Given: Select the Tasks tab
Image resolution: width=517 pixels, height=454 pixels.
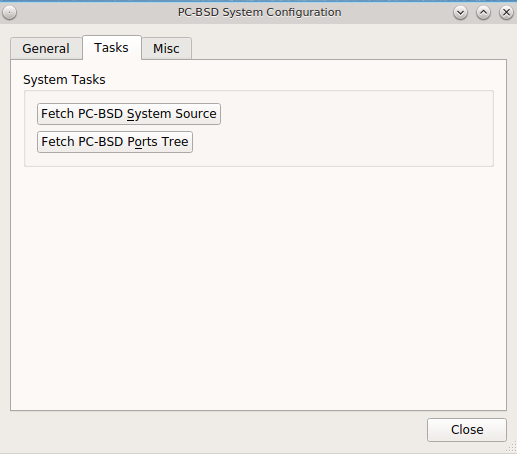Looking at the screenshot, I should (x=112, y=48).
